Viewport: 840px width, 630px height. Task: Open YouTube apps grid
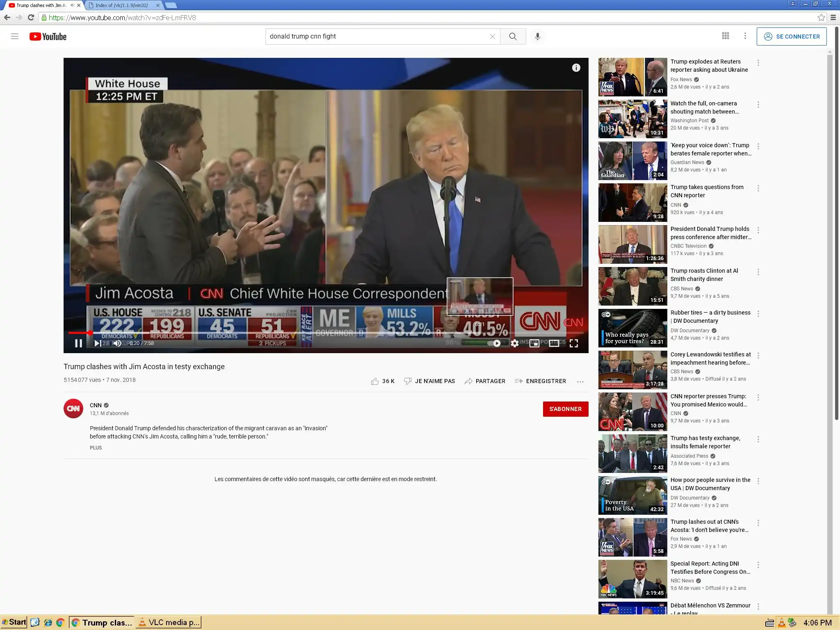click(x=725, y=36)
